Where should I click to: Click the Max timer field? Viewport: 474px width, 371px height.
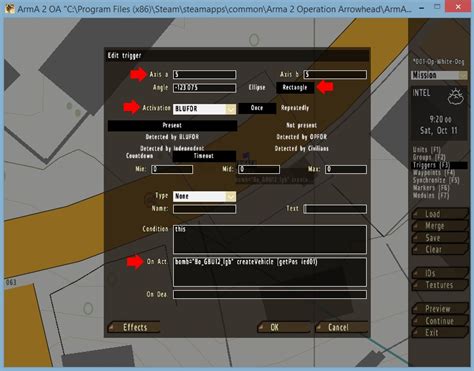(346, 169)
